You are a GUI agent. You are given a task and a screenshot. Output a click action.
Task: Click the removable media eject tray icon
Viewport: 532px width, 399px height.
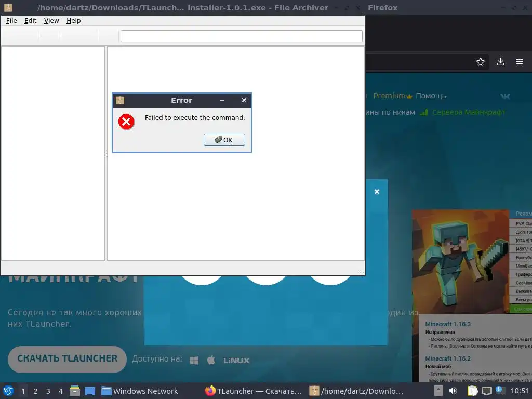[438, 391]
